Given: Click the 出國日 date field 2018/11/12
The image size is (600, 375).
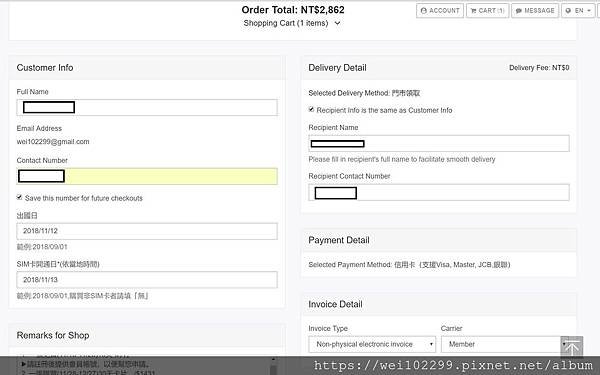Looking at the screenshot, I should pyautogui.click(x=147, y=231).
